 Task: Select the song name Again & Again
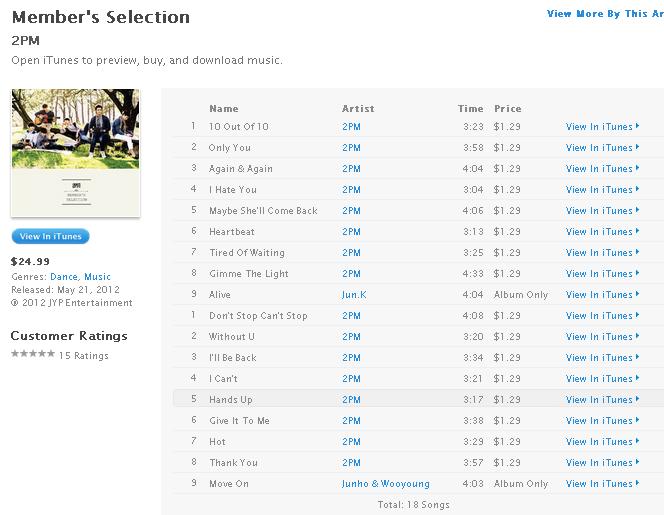point(241,169)
